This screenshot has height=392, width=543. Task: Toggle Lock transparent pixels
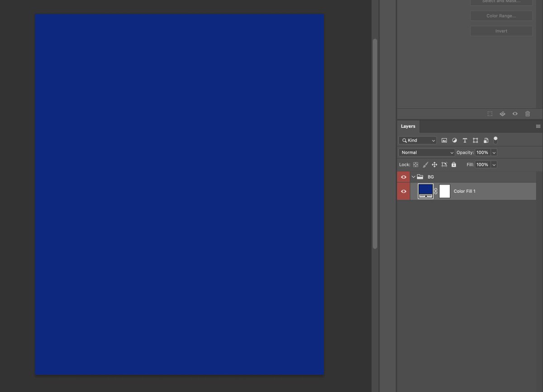click(415, 165)
